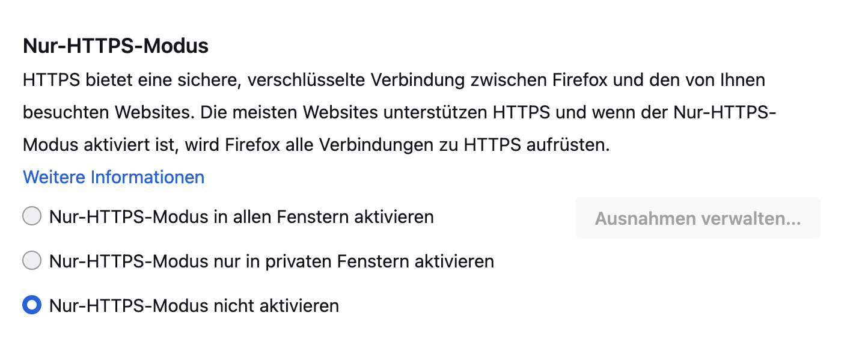This screenshot has width=868, height=345.
Task: Select the radio circle for private windows only
Action: click(x=32, y=261)
